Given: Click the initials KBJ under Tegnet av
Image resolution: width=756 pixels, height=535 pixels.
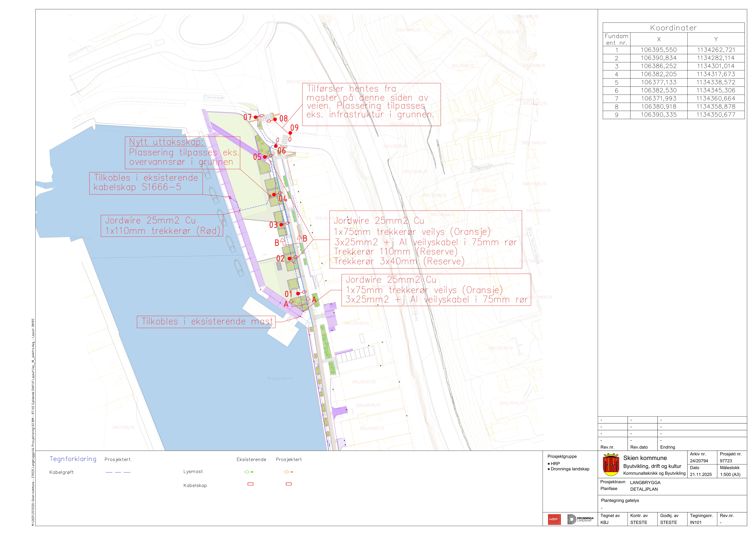Looking at the screenshot, I should coord(605,522).
